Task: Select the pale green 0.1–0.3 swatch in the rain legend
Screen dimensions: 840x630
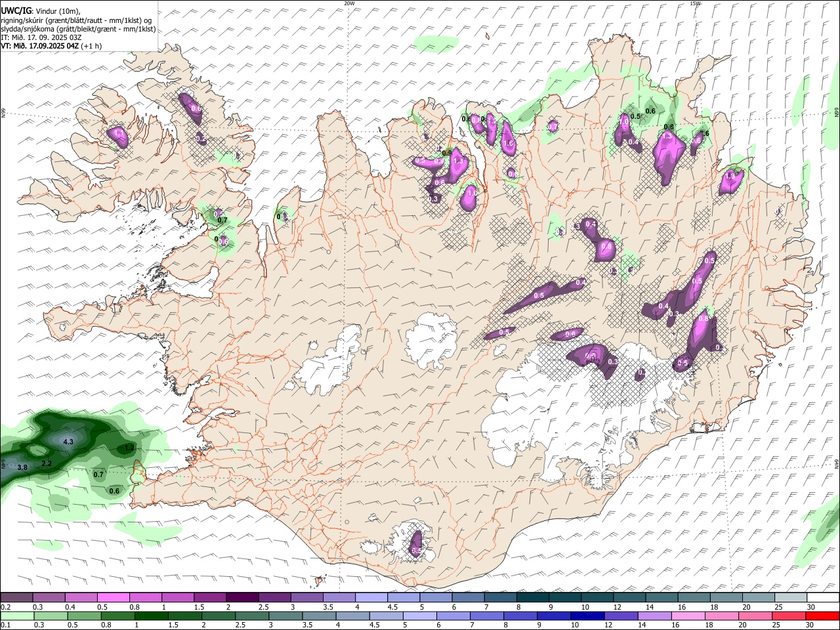Action: (x=17, y=616)
